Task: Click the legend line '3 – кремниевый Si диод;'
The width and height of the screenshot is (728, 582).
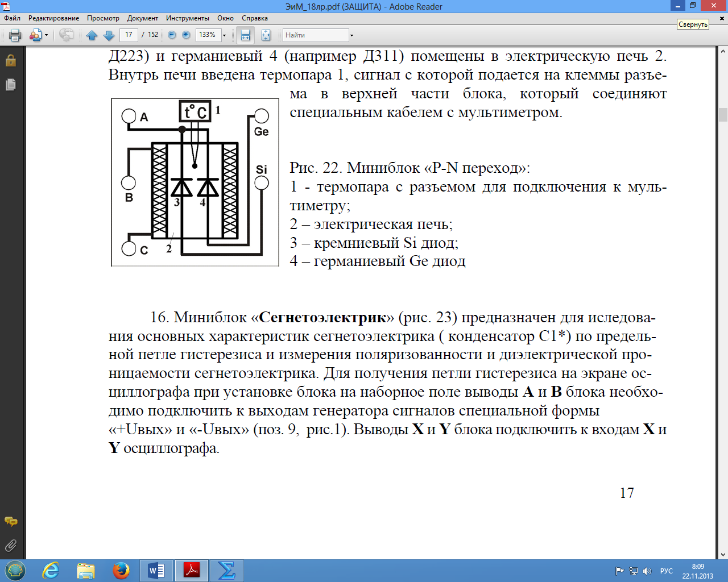Action: click(374, 243)
